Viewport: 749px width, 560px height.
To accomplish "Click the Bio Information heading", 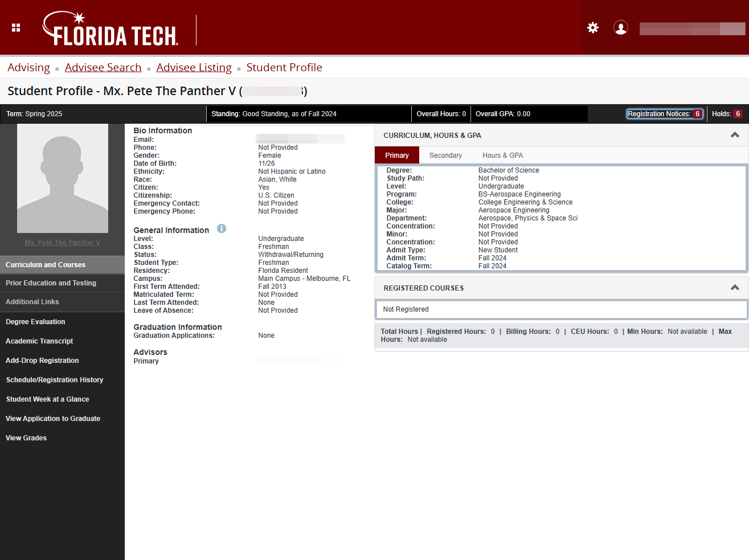I will 163,130.
